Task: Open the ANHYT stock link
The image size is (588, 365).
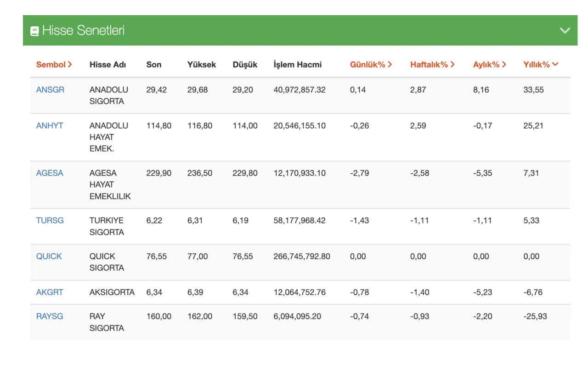Action: point(50,125)
